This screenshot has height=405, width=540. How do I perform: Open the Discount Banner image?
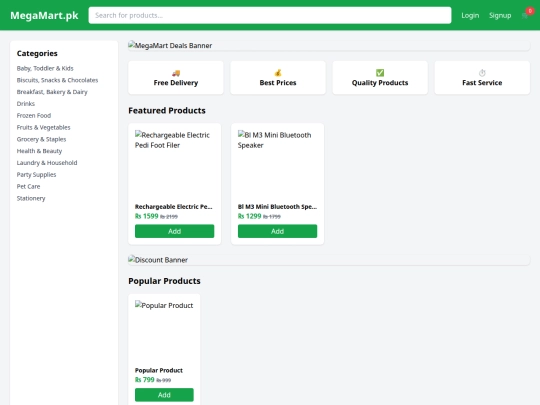pyautogui.click(x=329, y=260)
